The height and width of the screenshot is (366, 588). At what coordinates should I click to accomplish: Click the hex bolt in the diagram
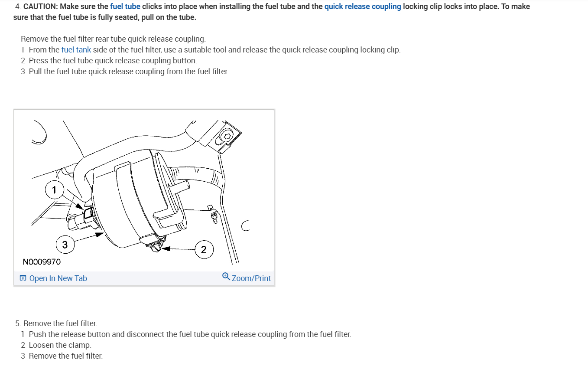tap(226, 137)
